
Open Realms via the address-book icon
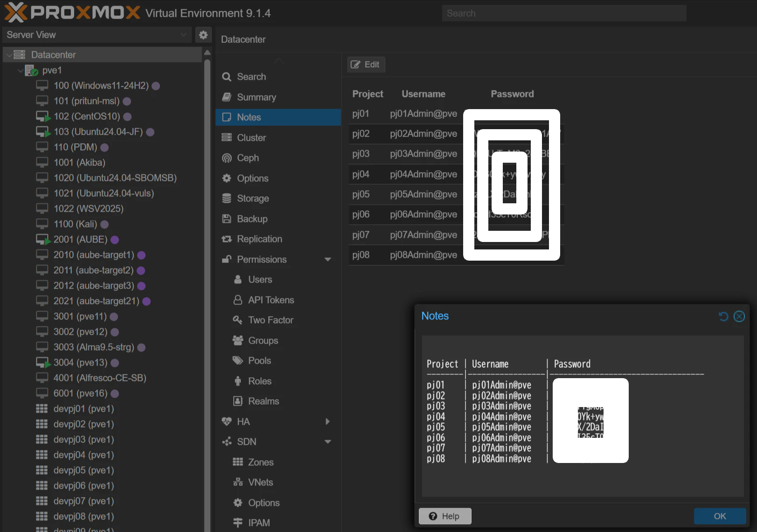[238, 401]
